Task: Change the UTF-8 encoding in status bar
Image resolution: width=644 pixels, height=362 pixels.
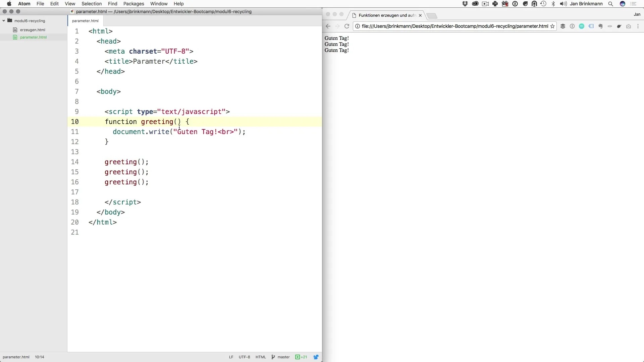Action: (244, 357)
